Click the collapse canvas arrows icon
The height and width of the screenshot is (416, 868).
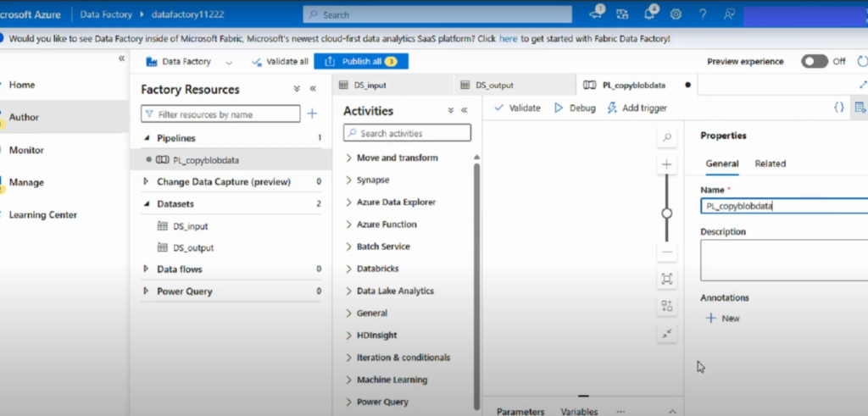click(x=667, y=333)
